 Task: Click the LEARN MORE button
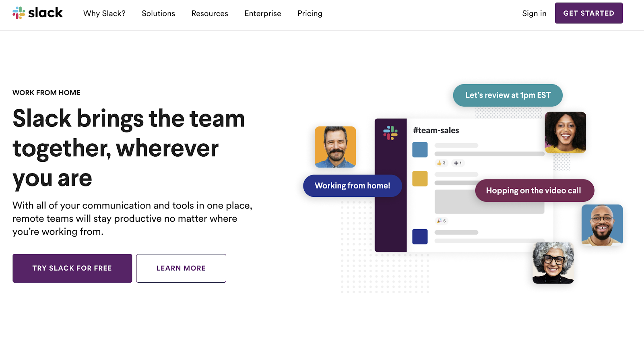(181, 268)
